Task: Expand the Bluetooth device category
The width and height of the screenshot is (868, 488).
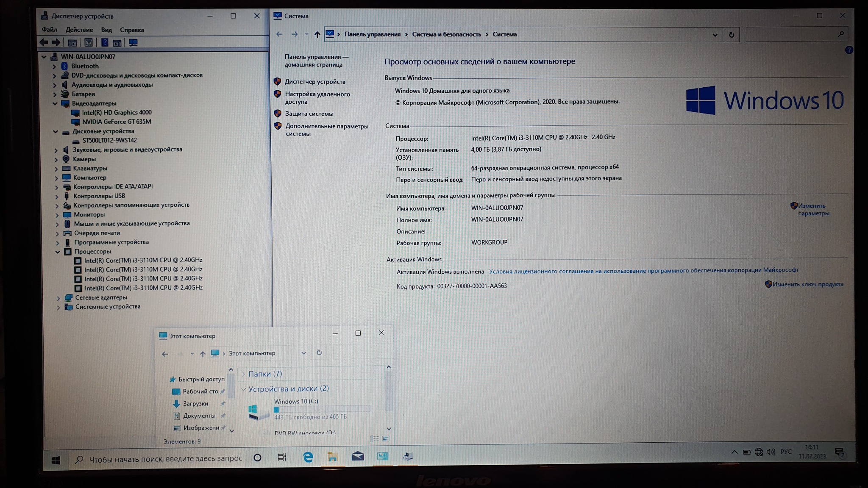Action: click(54, 67)
